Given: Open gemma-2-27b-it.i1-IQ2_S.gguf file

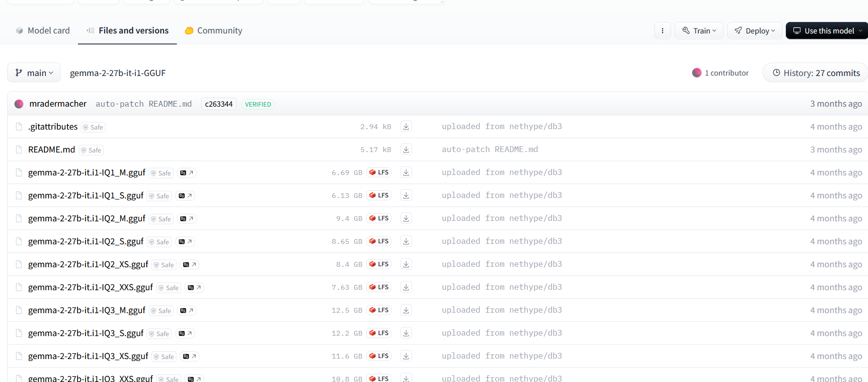Looking at the screenshot, I should (x=86, y=241).
